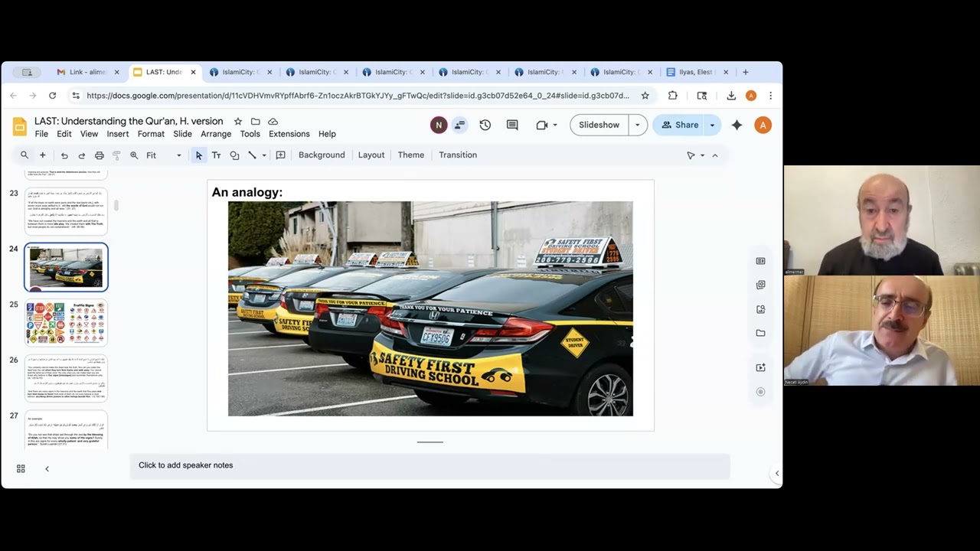The image size is (980, 551).
Task: Open the collaborator chat icon
Action: (459, 125)
